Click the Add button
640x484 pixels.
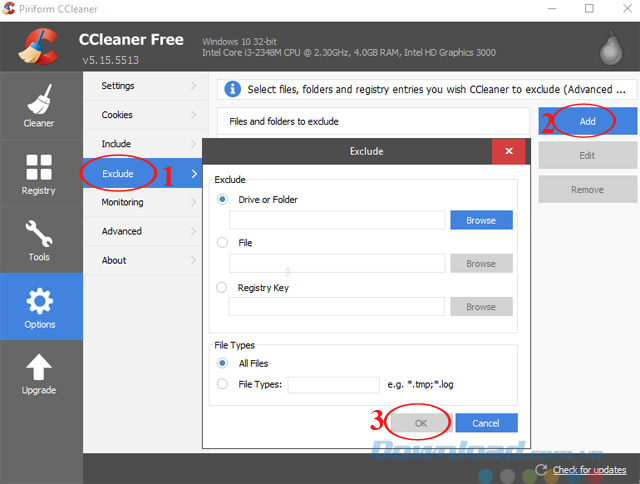pyautogui.click(x=587, y=121)
